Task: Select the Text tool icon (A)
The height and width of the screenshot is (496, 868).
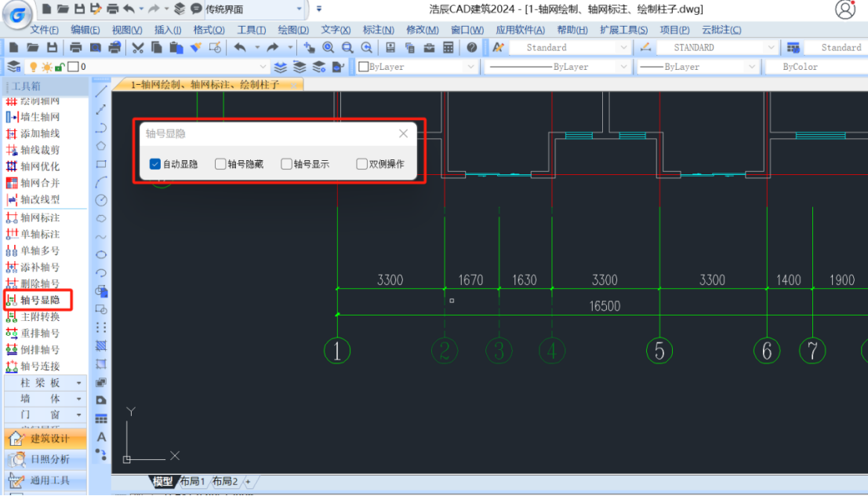Action: click(x=101, y=437)
